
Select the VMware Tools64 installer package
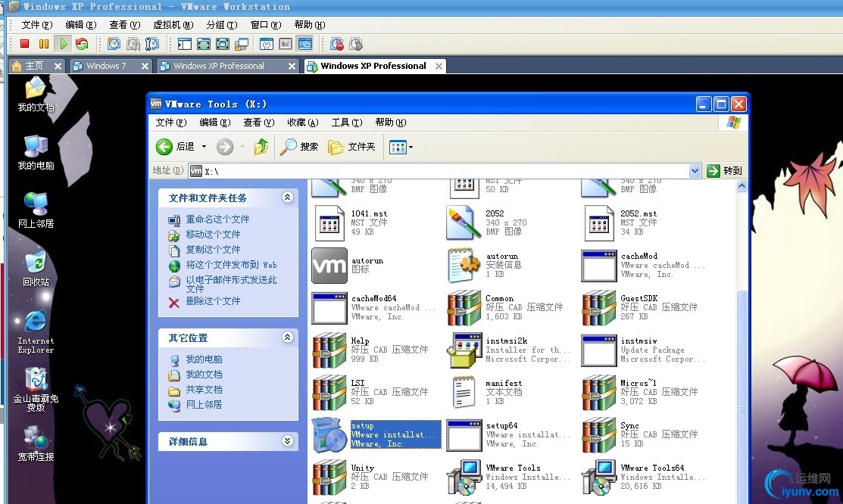coord(644,477)
